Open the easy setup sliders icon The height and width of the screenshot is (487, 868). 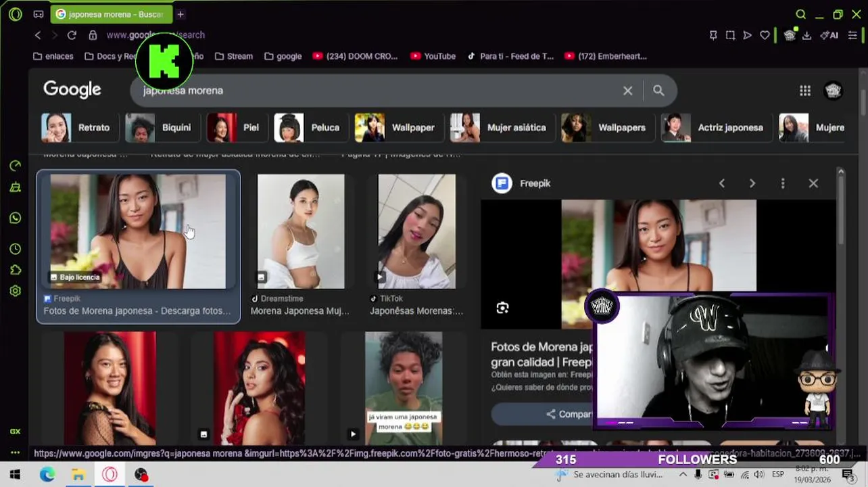pyautogui.click(x=853, y=35)
